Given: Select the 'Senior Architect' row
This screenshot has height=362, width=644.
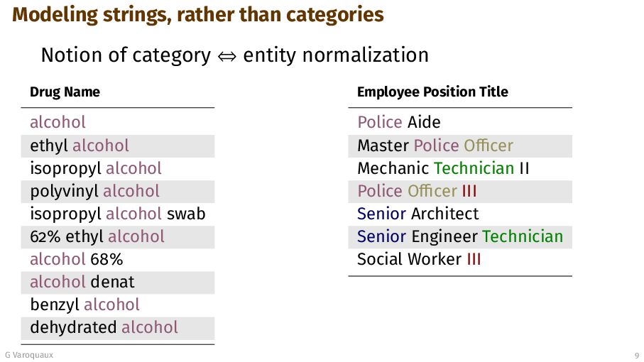Looking at the screenshot, I should [x=460, y=214].
